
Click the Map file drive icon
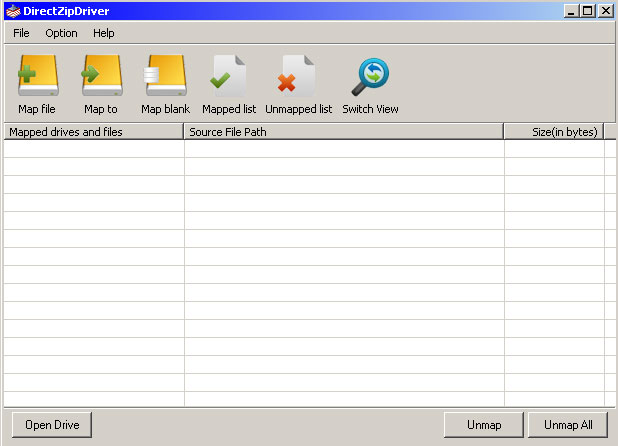[38, 75]
